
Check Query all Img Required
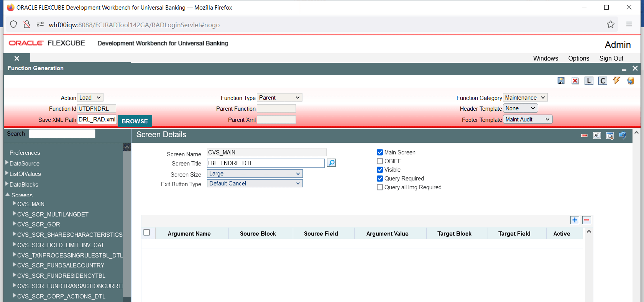pyautogui.click(x=379, y=187)
